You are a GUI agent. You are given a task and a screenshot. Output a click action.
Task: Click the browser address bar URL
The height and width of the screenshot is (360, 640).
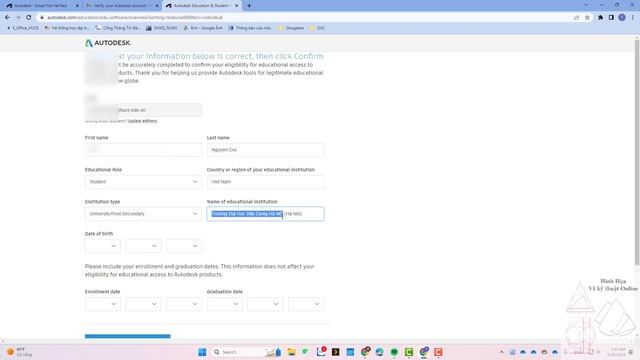135,18
